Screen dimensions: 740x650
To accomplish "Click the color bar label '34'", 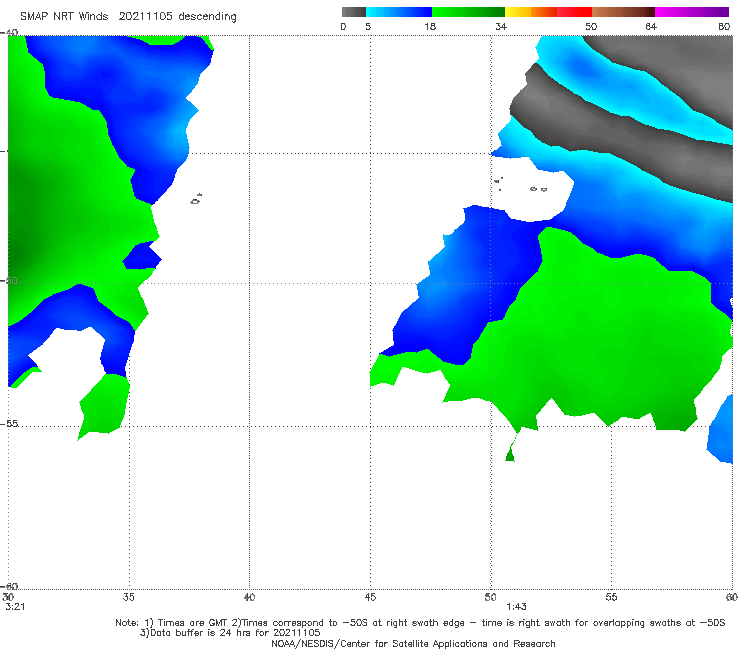I will click(501, 26).
